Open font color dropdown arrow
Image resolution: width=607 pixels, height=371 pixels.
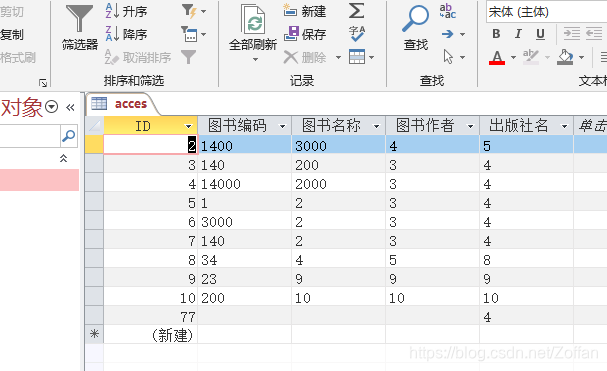pos(513,58)
